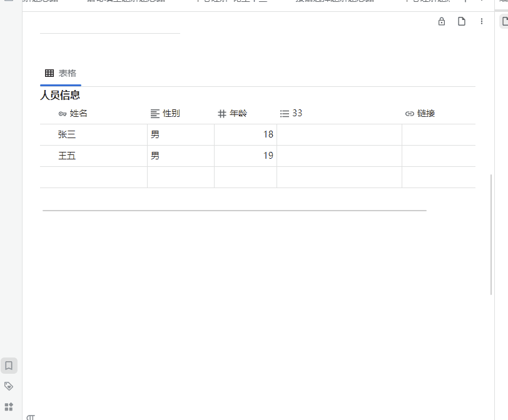Click the number icon beside 年龄 column
This screenshot has width=508, height=420.
pyautogui.click(x=222, y=113)
